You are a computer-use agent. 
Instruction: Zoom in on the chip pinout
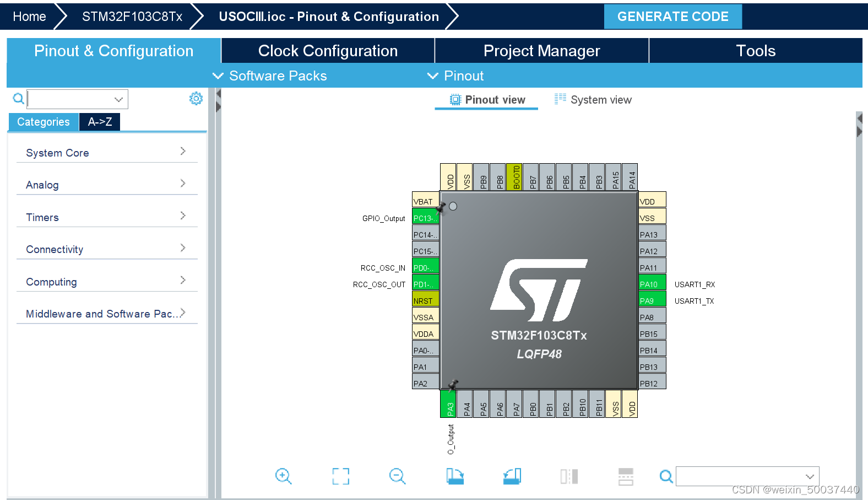pyautogui.click(x=283, y=476)
